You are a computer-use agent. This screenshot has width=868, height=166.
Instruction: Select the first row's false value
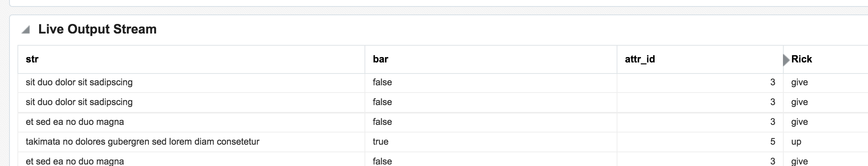[382, 83]
